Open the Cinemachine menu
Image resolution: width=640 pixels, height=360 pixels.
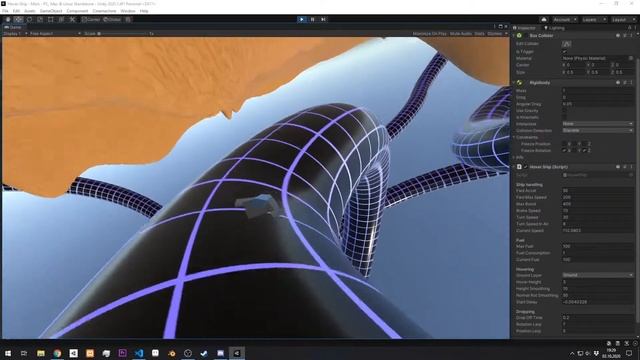(x=104, y=11)
